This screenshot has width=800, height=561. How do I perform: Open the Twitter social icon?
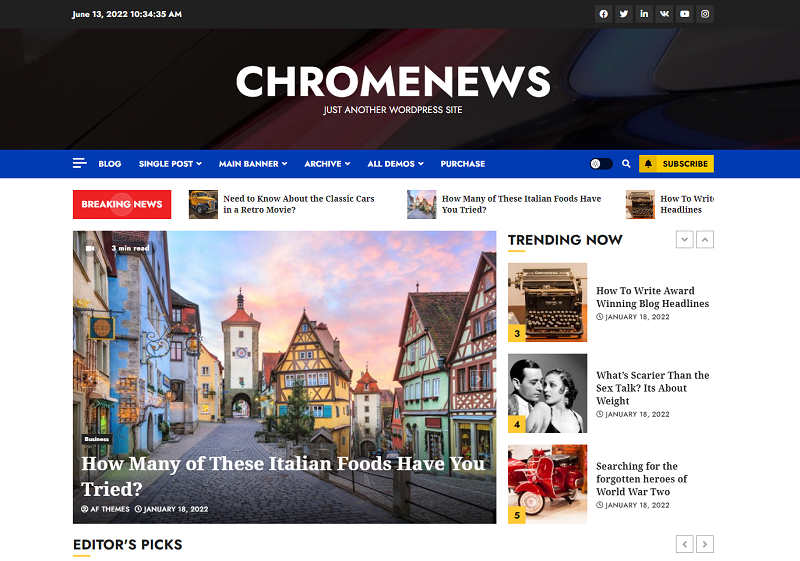(x=623, y=14)
